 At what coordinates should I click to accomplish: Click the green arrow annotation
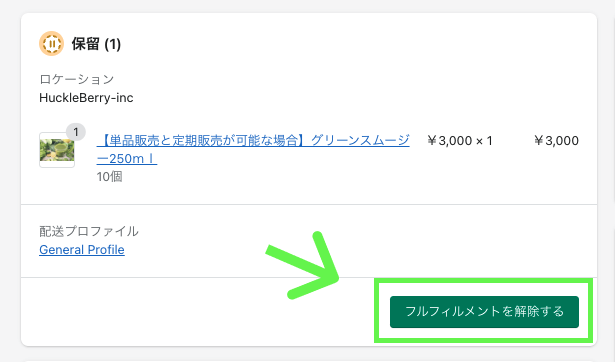[303, 266]
